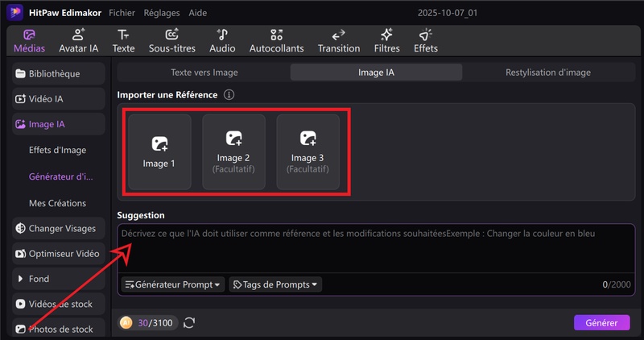644x340 pixels.
Task: Click the info icon beside Importer une Référence
Action: (229, 95)
